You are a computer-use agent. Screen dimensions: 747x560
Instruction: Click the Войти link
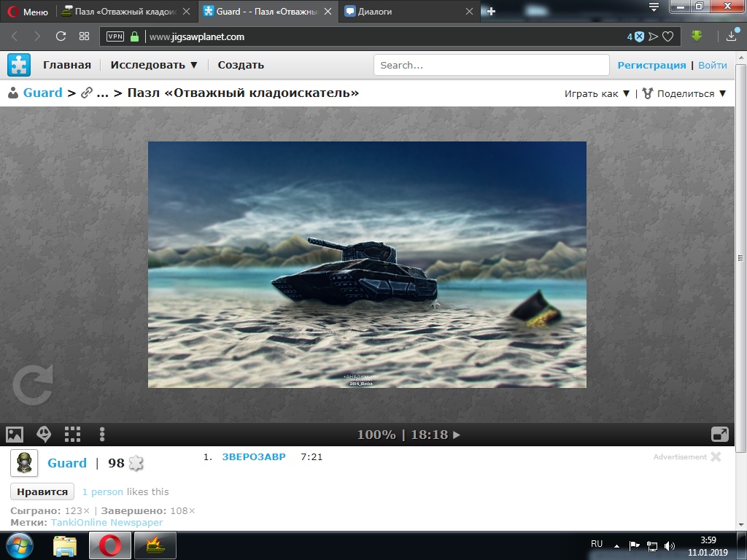coord(712,65)
